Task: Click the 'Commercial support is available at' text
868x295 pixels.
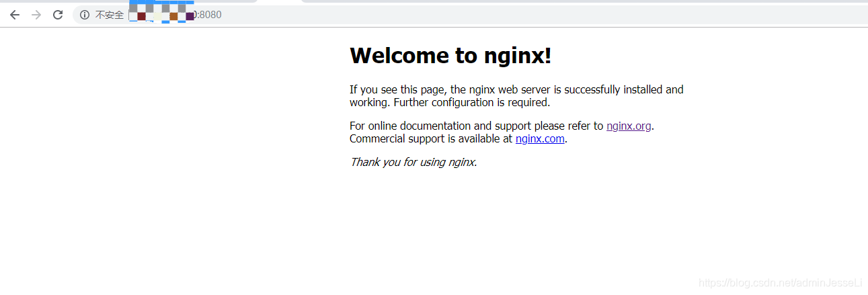Action: point(431,139)
